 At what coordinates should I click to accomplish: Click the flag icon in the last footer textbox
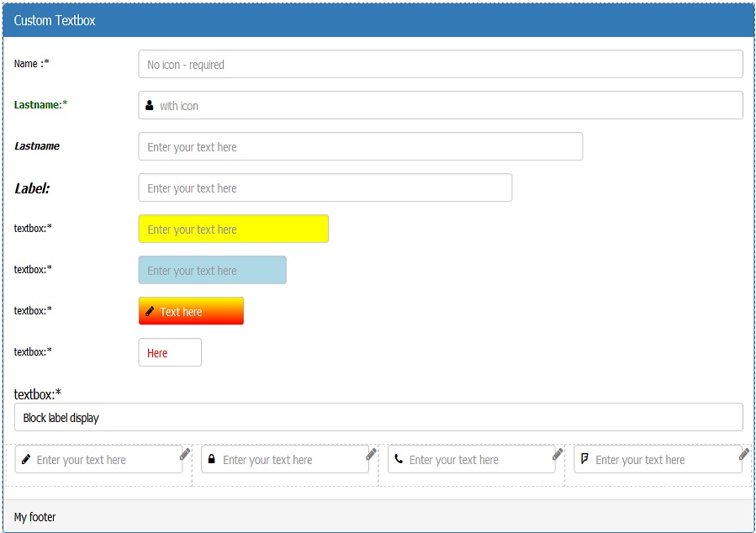pyautogui.click(x=586, y=459)
